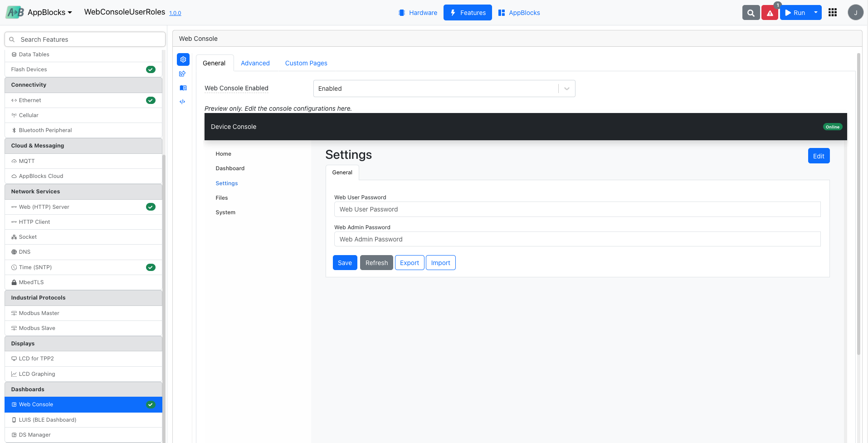The image size is (868, 443).
Task: Collapse the Cloud & Messaging section header
Action: click(x=83, y=146)
